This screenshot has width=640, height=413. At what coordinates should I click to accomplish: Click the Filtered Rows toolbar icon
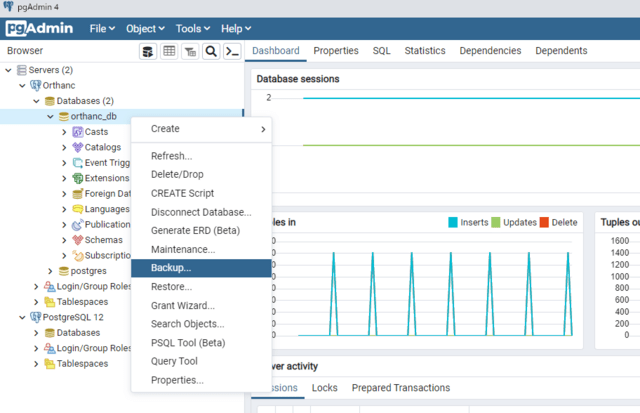(x=190, y=51)
